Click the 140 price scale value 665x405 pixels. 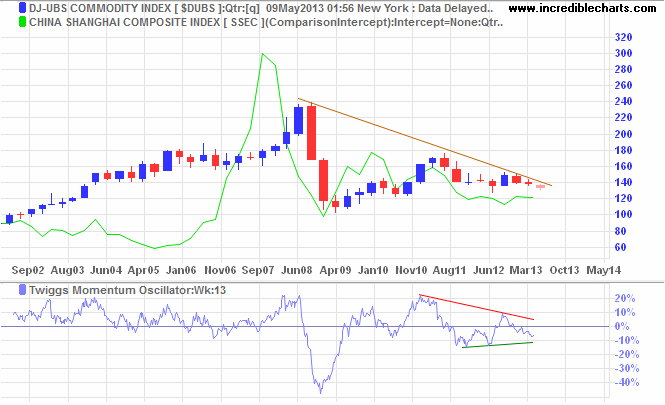(x=623, y=182)
